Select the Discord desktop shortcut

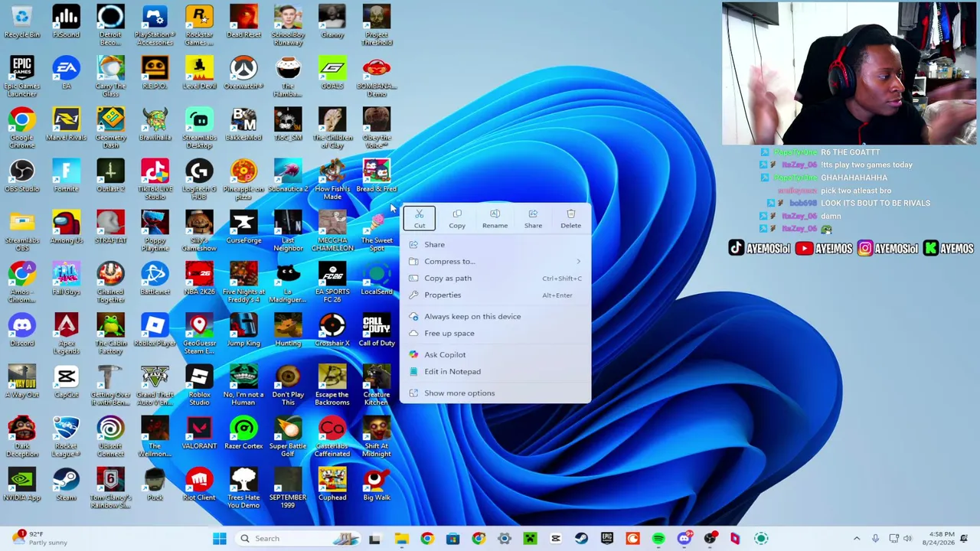click(x=22, y=330)
